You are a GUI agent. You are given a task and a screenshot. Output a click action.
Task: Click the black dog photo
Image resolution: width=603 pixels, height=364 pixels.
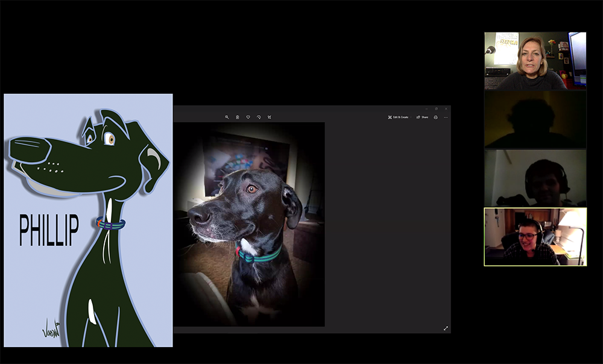pos(249,224)
